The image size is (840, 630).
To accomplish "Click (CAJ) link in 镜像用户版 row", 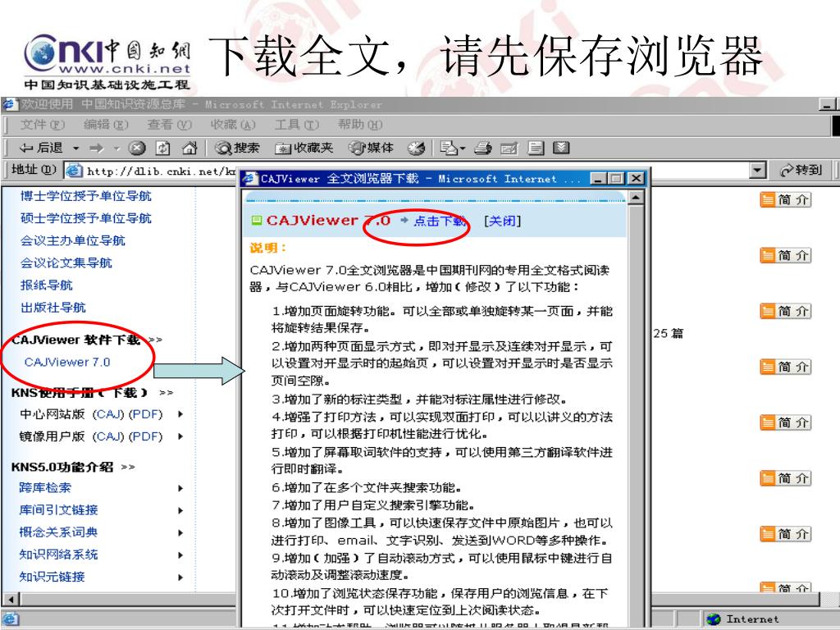I will [108, 436].
